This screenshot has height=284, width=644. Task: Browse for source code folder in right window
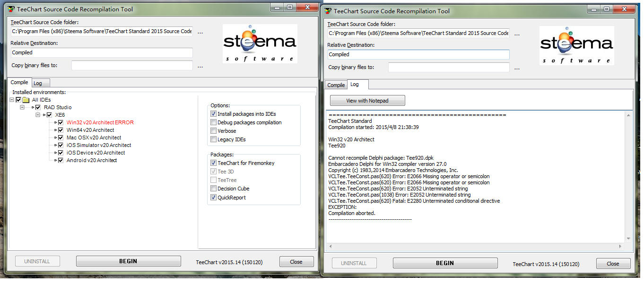[x=517, y=34]
